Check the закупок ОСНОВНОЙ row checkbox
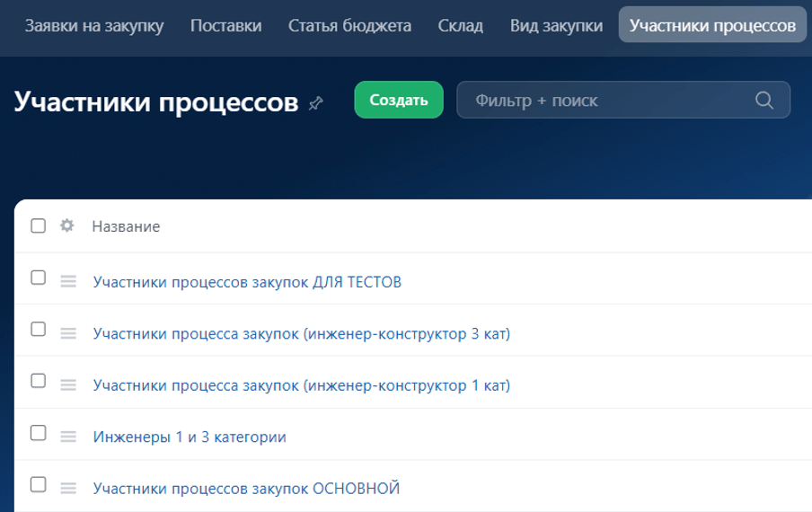Image resolution: width=812 pixels, height=512 pixels. (x=38, y=484)
